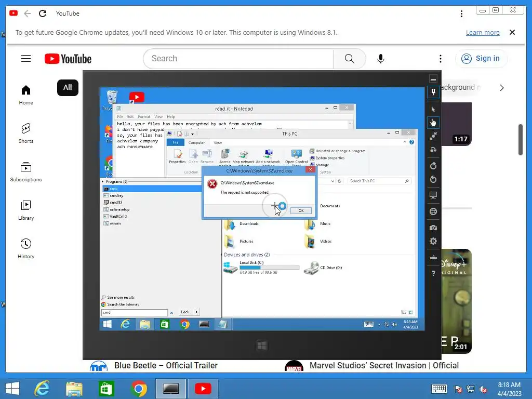The height and width of the screenshot is (399, 532).
Task: Open YouTube settings three-dot menu
Action: click(x=441, y=58)
